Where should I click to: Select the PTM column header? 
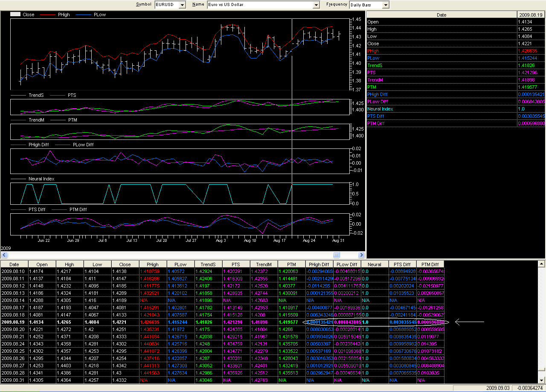coord(292,264)
